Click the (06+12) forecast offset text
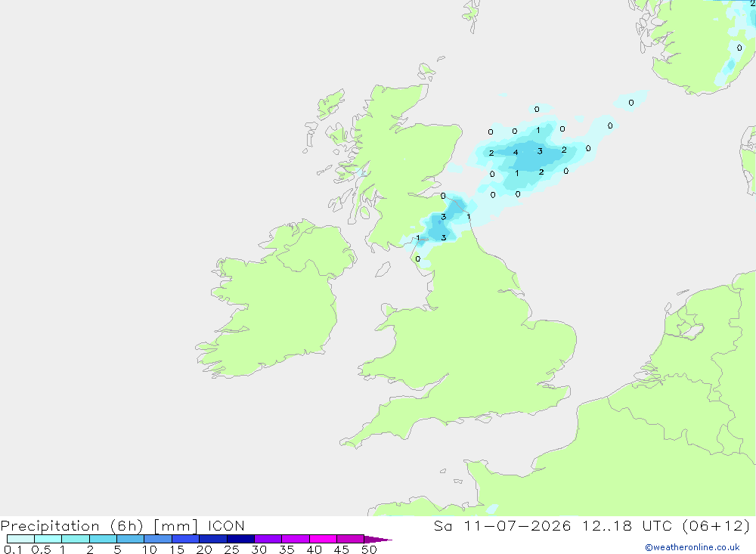The width and height of the screenshot is (756, 554). click(x=717, y=525)
